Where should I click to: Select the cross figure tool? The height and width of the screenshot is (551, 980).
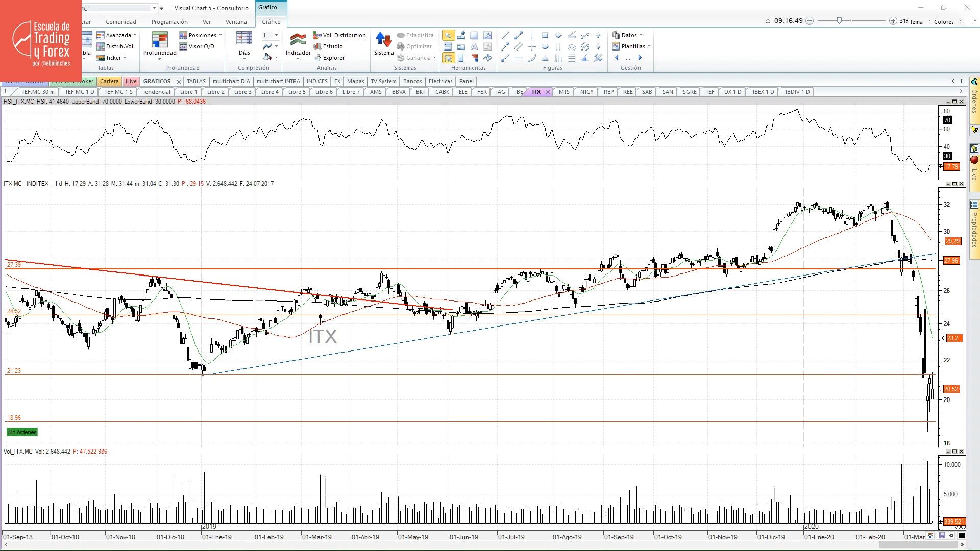click(x=532, y=46)
